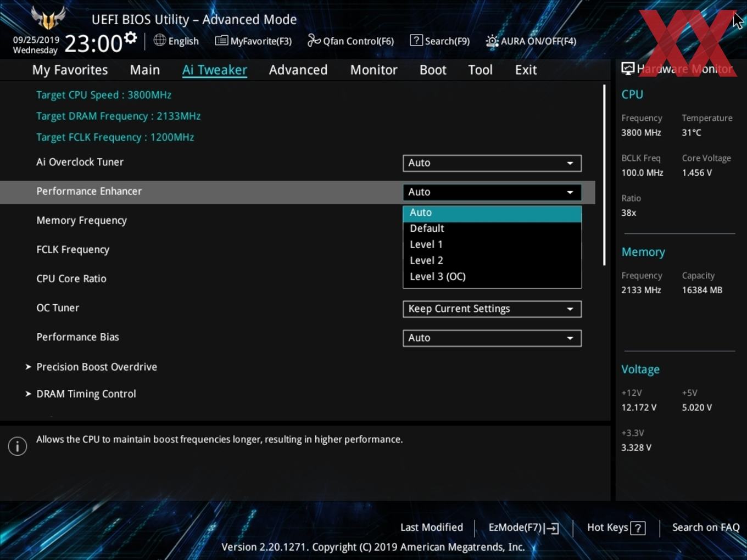This screenshot has width=747, height=560.
Task: Choose Auto in the Performance Enhancer list
Action: pos(492,213)
